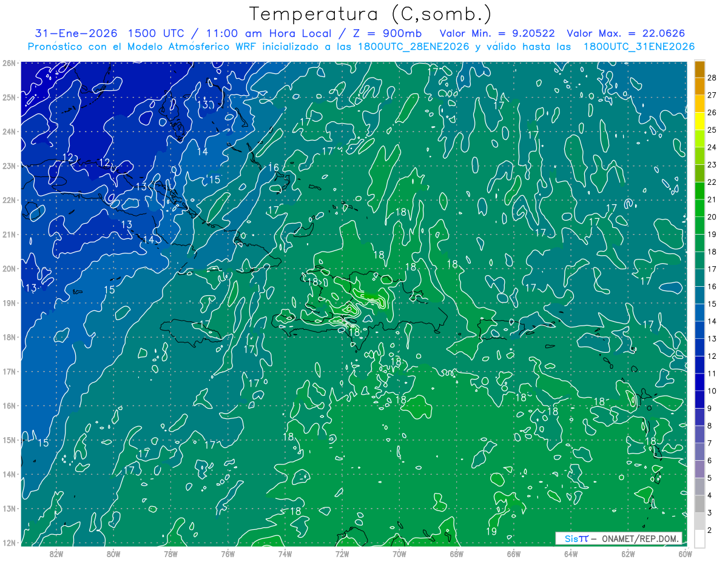
Task: Pick the dark blue swatch between legend 10 and 11
Action: [x=699, y=383]
